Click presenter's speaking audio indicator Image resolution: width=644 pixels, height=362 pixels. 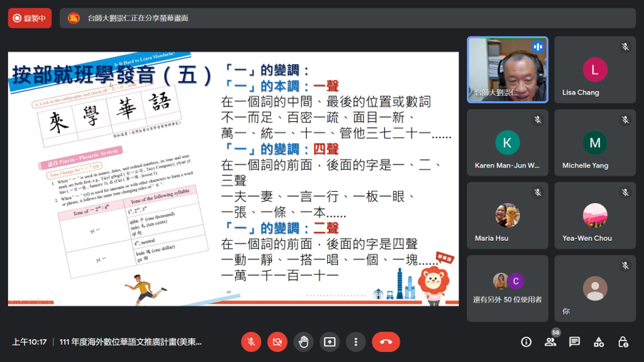538,47
